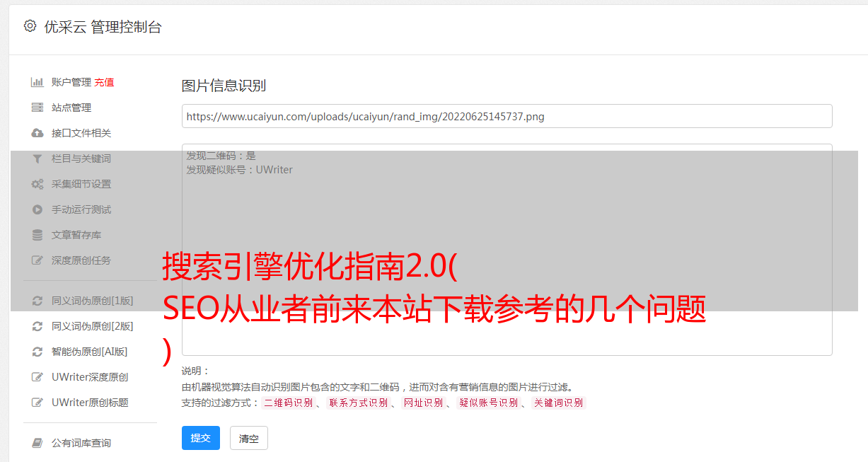
Task: Select 同义词伪原创[1版] in sidebar
Action: pyautogui.click(x=93, y=301)
